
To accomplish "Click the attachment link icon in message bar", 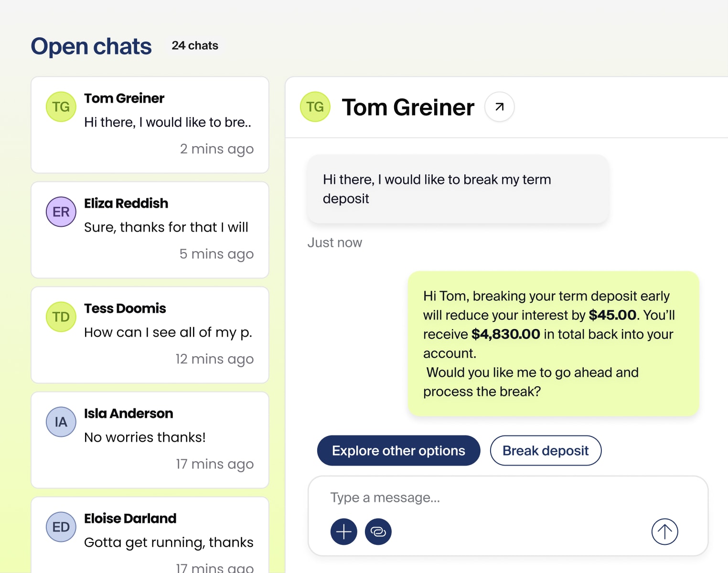I will tap(378, 531).
